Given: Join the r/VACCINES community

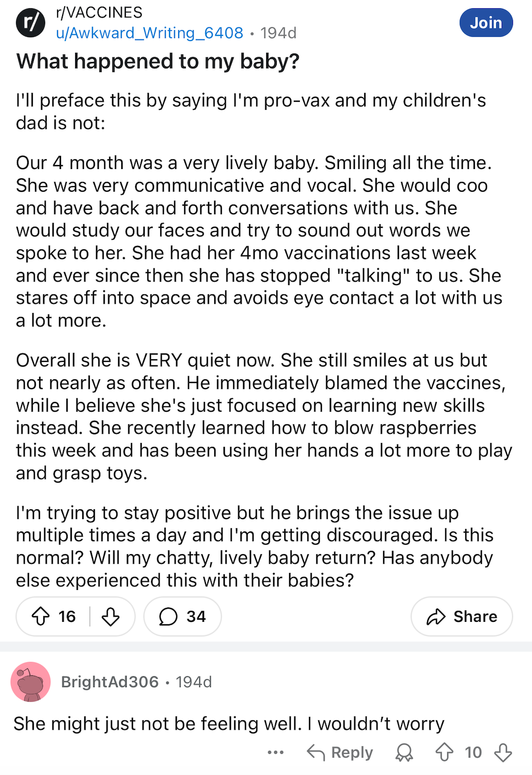Looking at the screenshot, I should pos(486,23).
